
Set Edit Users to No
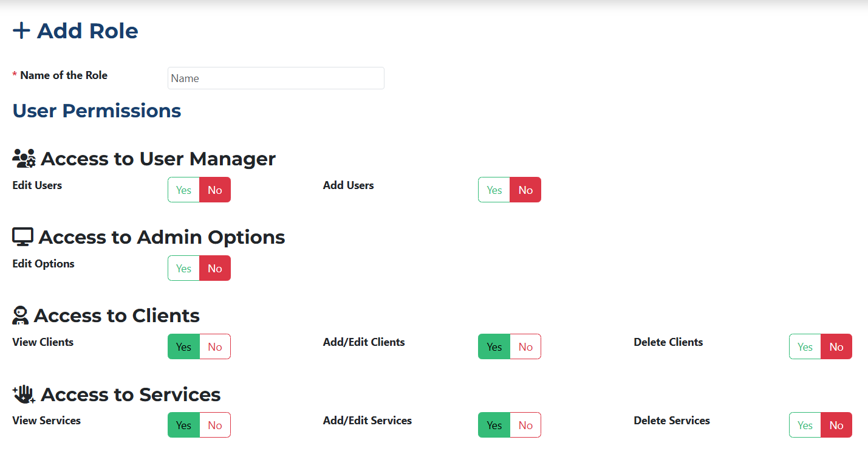(215, 190)
